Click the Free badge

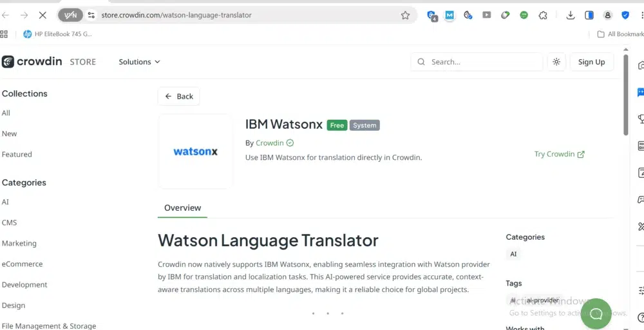pyautogui.click(x=337, y=125)
